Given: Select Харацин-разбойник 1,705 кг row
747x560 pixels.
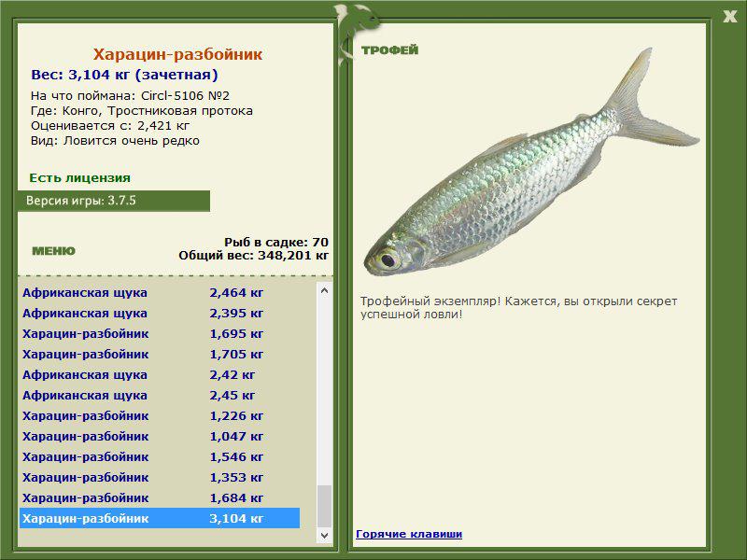Looking at the screenshot, I should click(x=160, y=355).
